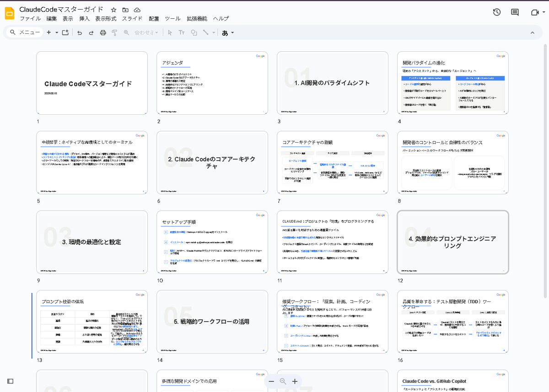This screenshot has height=392, width=549.
Task: Toggle the filmstrip view icon at bottom-left
Action: [x=10, y=381]
